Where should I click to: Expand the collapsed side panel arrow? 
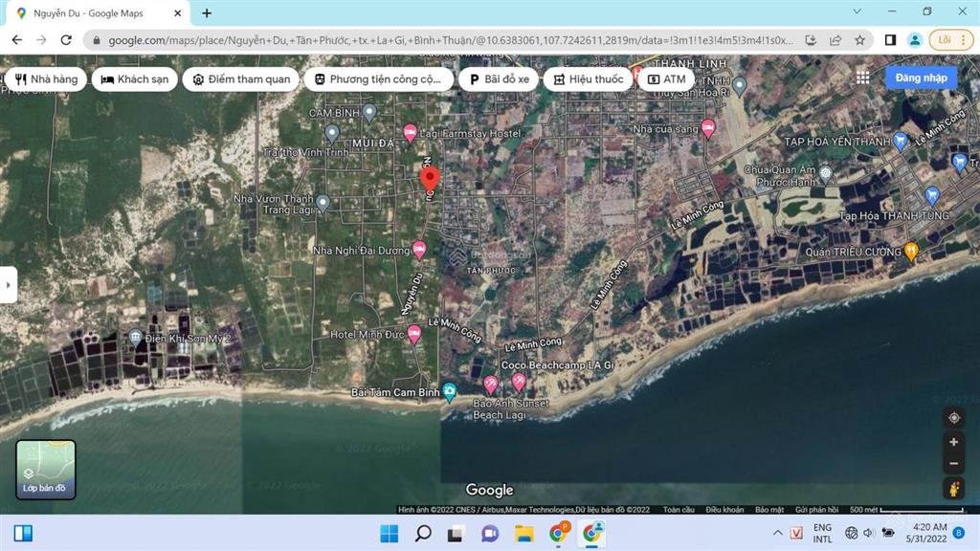(x=8, y=285)
